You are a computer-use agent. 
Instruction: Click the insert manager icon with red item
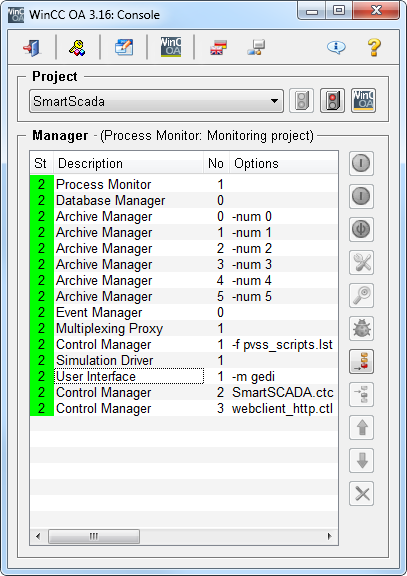(361, 361)
